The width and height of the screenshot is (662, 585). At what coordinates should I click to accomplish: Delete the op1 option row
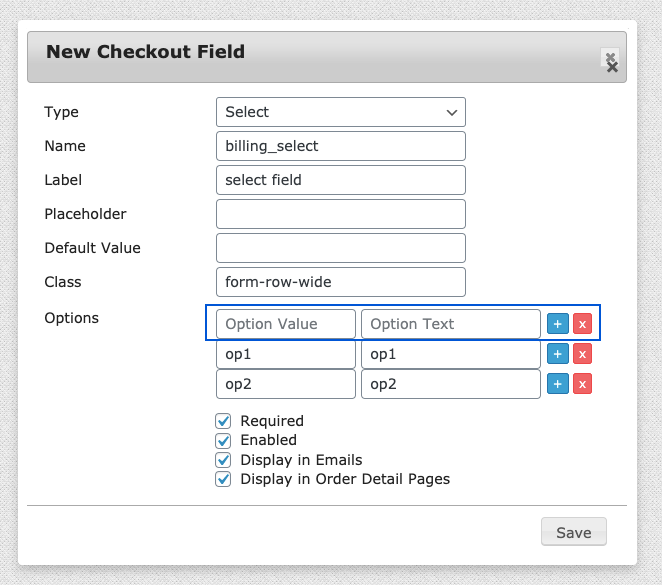[582, 354]
